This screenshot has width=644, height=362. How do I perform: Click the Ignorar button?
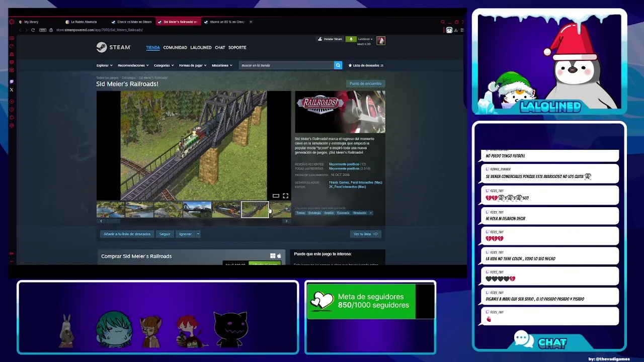click(185, 234)
